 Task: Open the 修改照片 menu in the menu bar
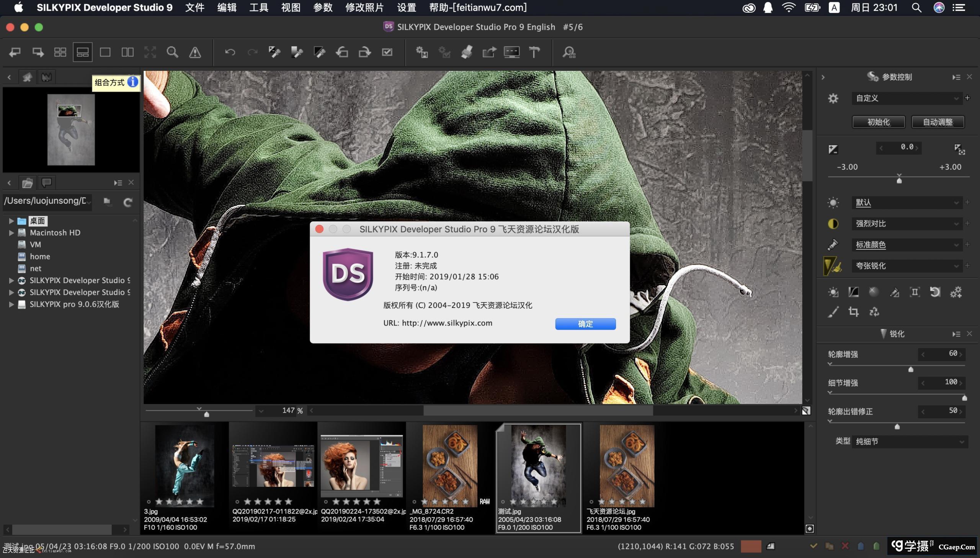364,7
